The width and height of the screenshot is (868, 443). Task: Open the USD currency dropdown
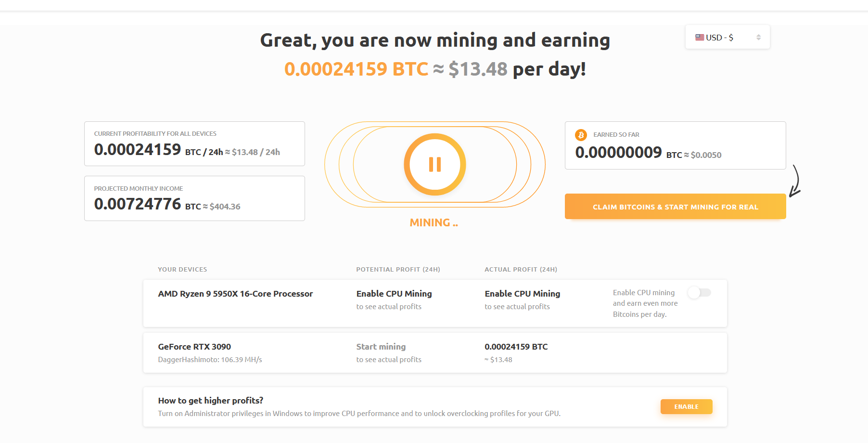(728, 37)
